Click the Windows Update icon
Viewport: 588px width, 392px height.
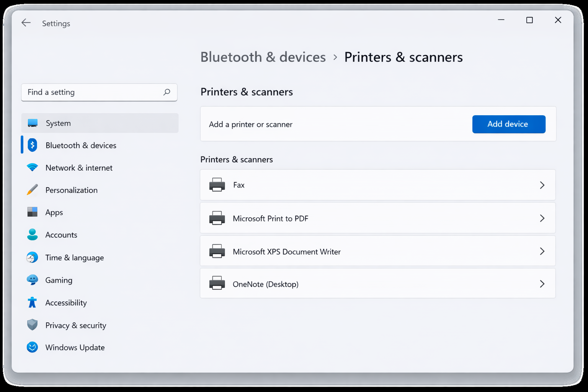(x=33, y=347)
